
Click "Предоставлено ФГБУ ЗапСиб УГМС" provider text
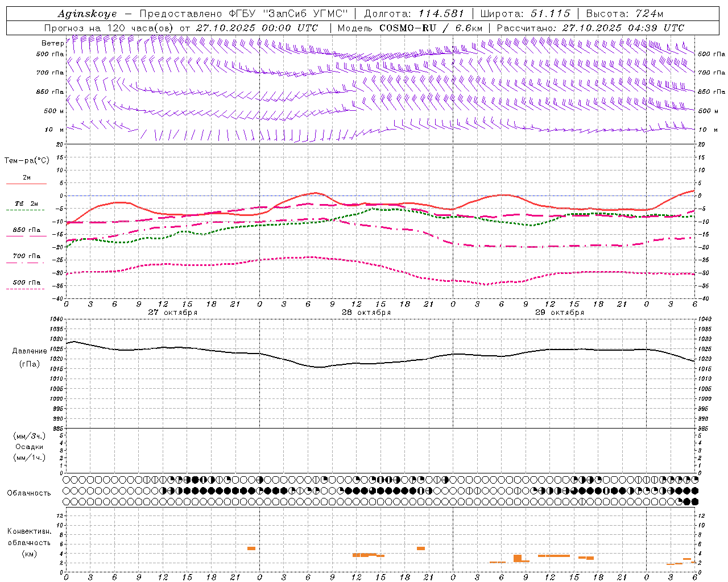pos(243,14)
